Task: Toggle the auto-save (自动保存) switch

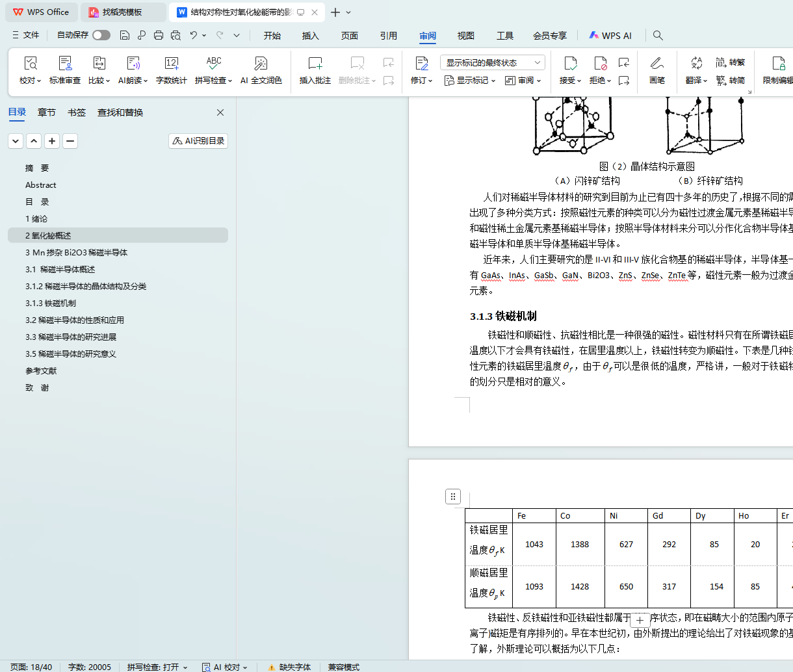Action: [x=101, y=35]
